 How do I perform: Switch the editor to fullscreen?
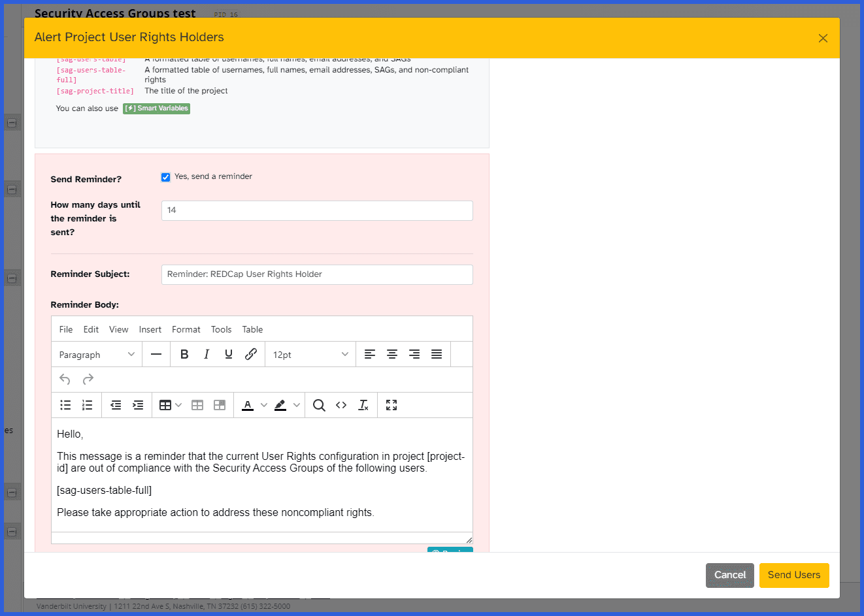(391, 405)
